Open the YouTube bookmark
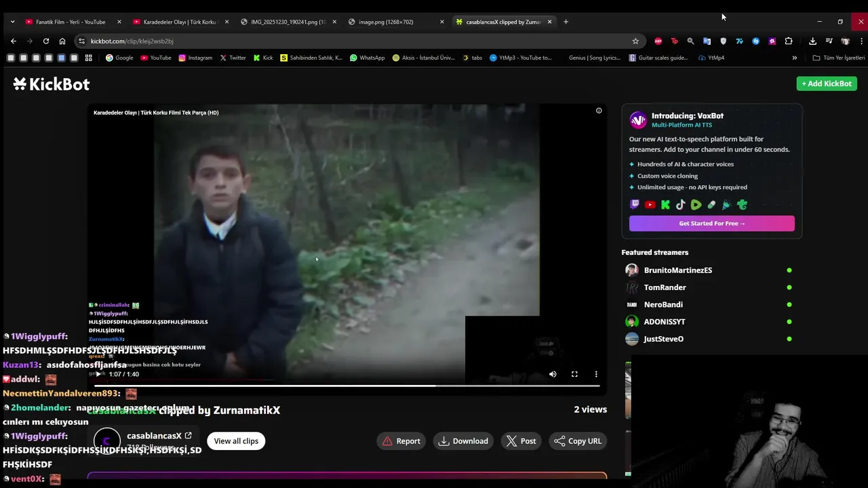This screenshot has width=868, height=488. tap(156, 58)
